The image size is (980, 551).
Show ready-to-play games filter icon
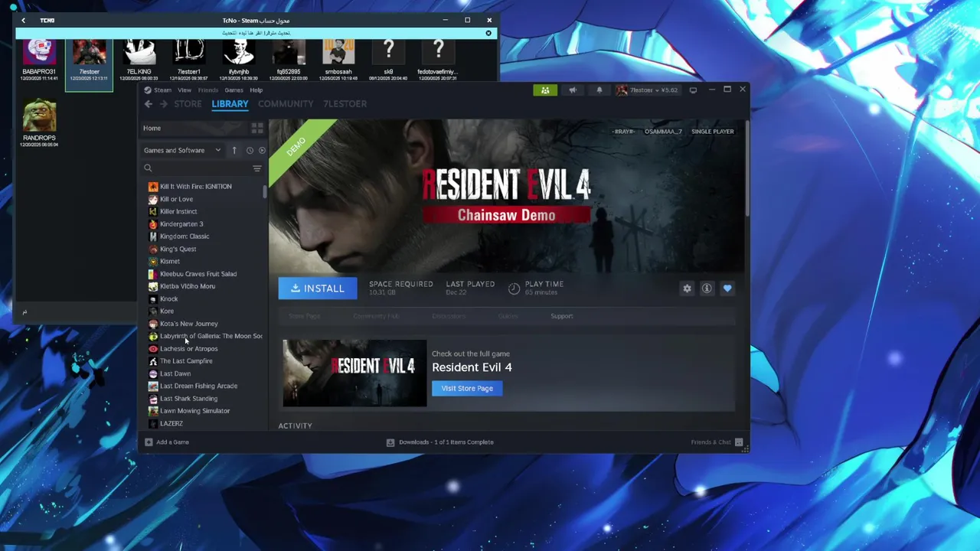point(262,151)
